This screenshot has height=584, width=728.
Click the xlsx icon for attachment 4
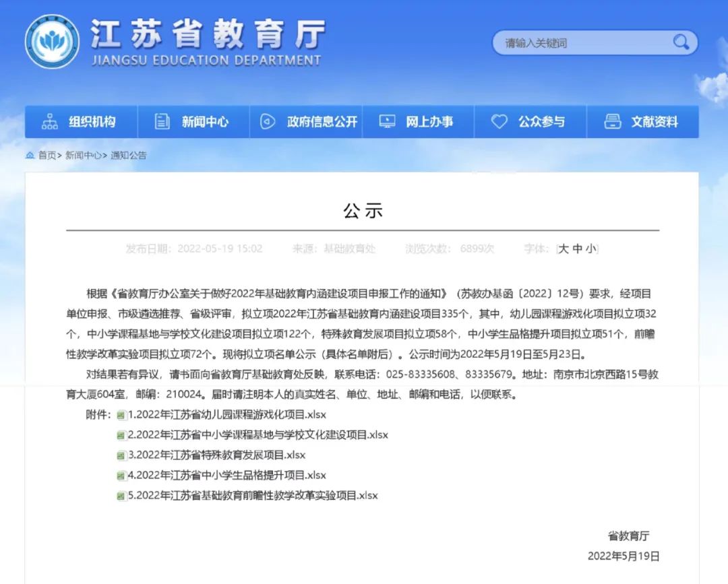coord(121,476)
